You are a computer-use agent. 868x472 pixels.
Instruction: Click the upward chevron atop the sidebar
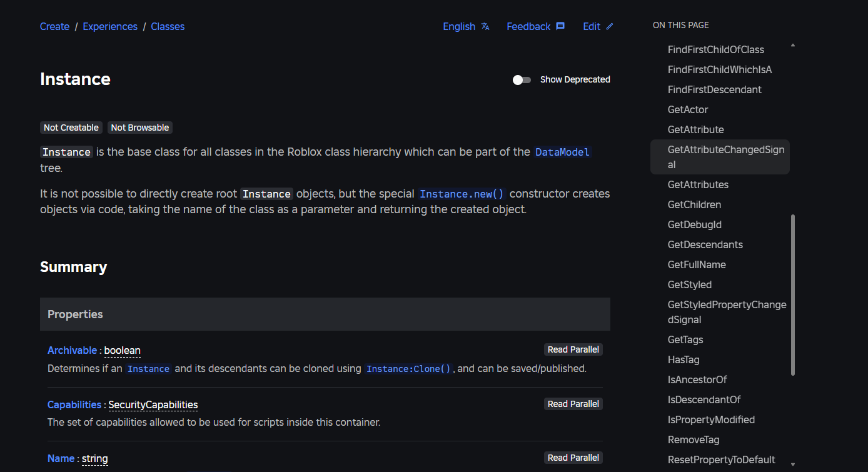click(792, 46)
